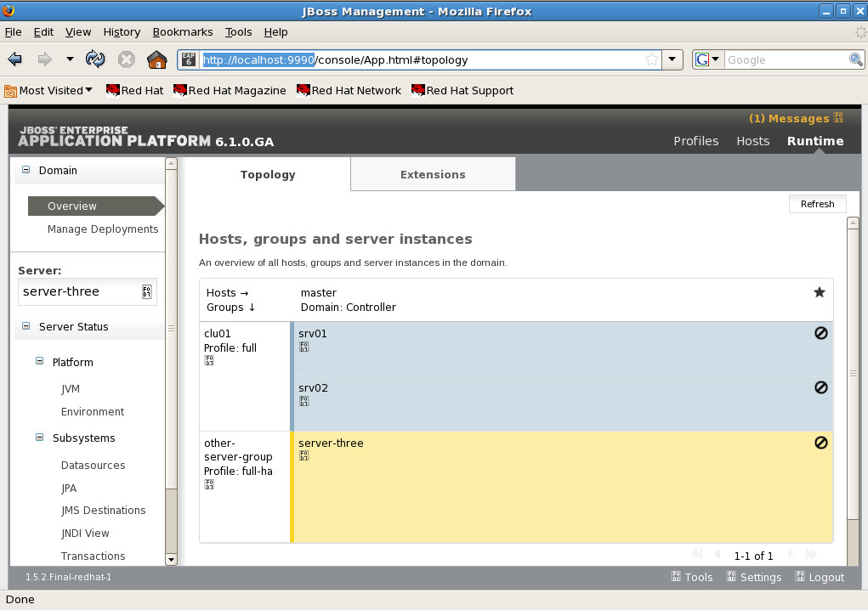Switch to the Extensions tab

[433, 174]
